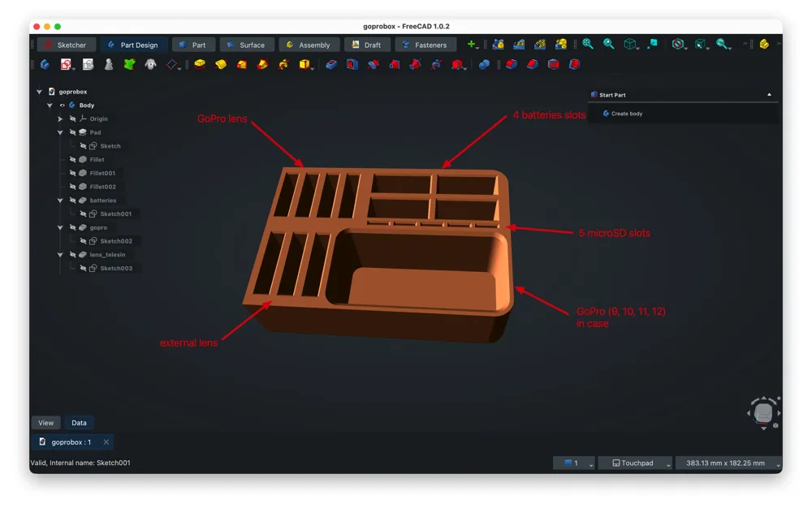Select the Pocket tool icon
Viewport: 812px width, 513px height.
(331, 64)
